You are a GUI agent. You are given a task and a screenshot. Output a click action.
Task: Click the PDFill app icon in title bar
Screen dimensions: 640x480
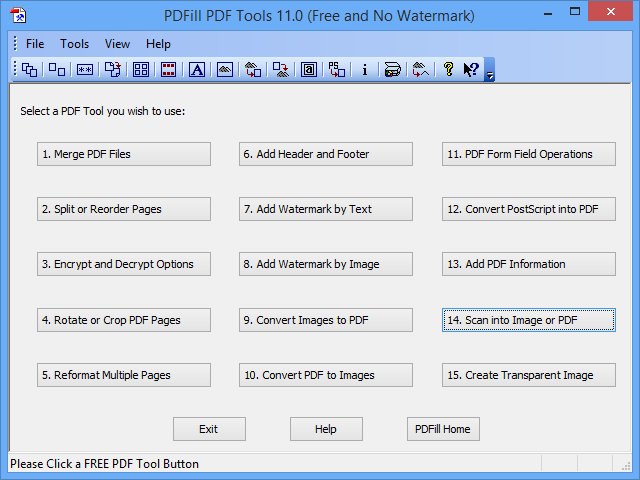click(18, 16)
